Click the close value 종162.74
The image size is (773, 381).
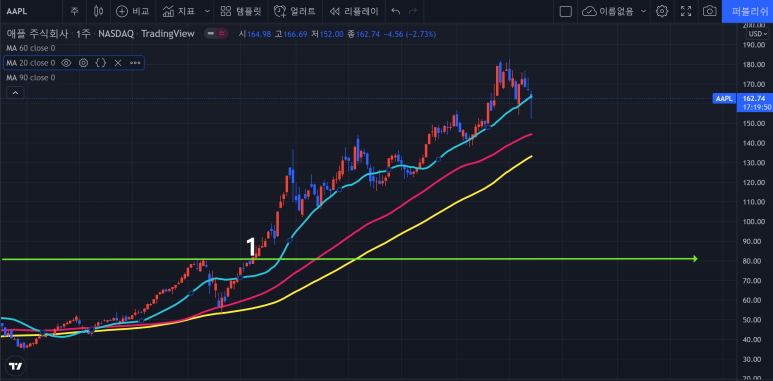[363, 34]
